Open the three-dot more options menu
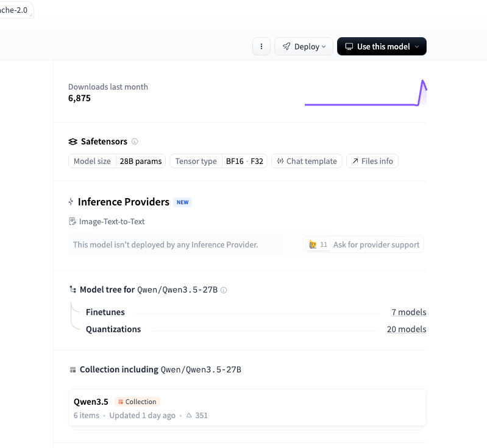 pos(261,46)
